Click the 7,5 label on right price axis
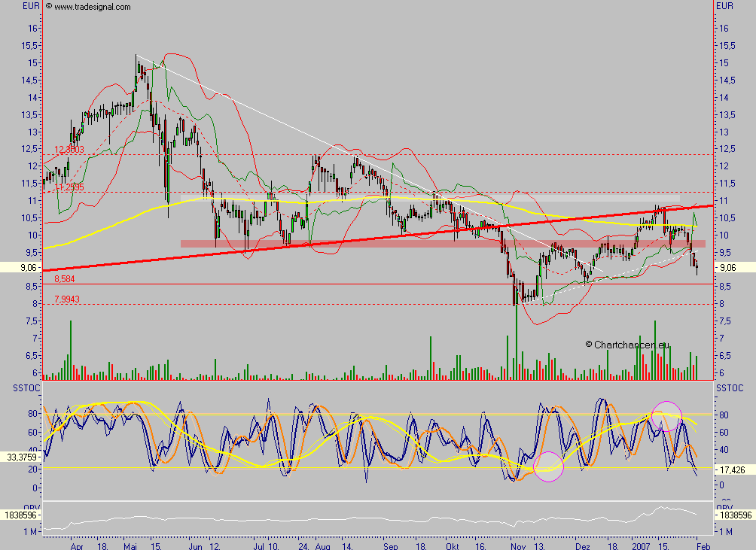 (726, 321)
